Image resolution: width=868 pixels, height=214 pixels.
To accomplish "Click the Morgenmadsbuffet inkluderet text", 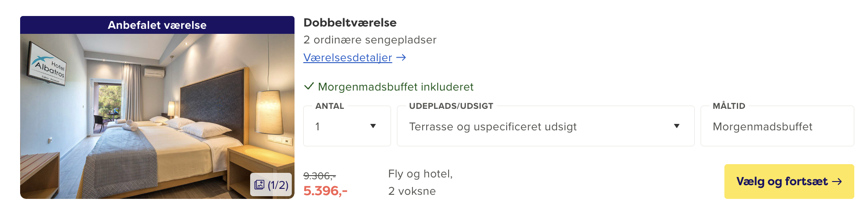I will tap(396, 87).
